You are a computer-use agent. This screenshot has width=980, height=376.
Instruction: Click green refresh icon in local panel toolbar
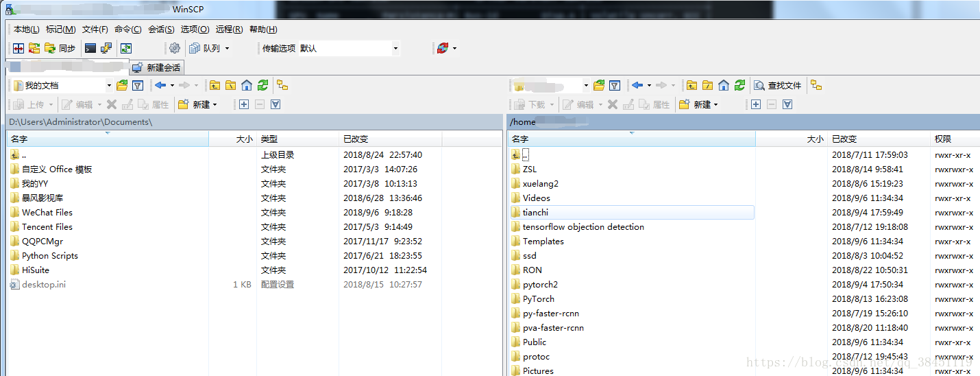tap(263, 85)
